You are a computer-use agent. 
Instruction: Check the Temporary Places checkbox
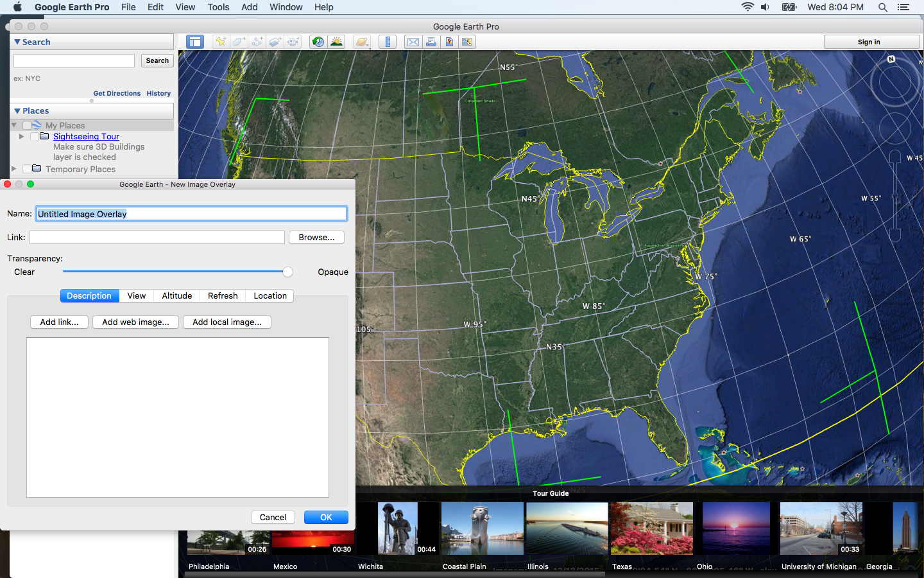[26, 169]
